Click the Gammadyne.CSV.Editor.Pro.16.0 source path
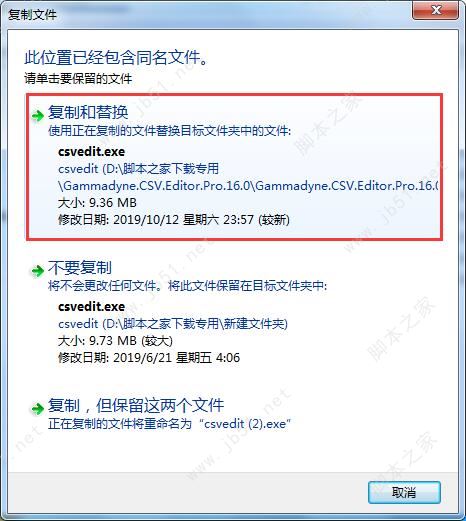The height and width of the screenshot is (521, 466). click(248, 177)
